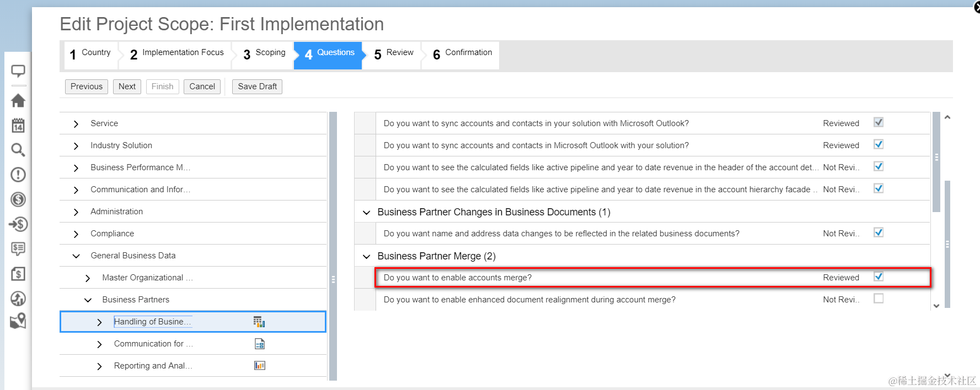The height and width of the screenshot is (390, 980).
Task: Click the Finish button
Action: [x=162, y=86]
